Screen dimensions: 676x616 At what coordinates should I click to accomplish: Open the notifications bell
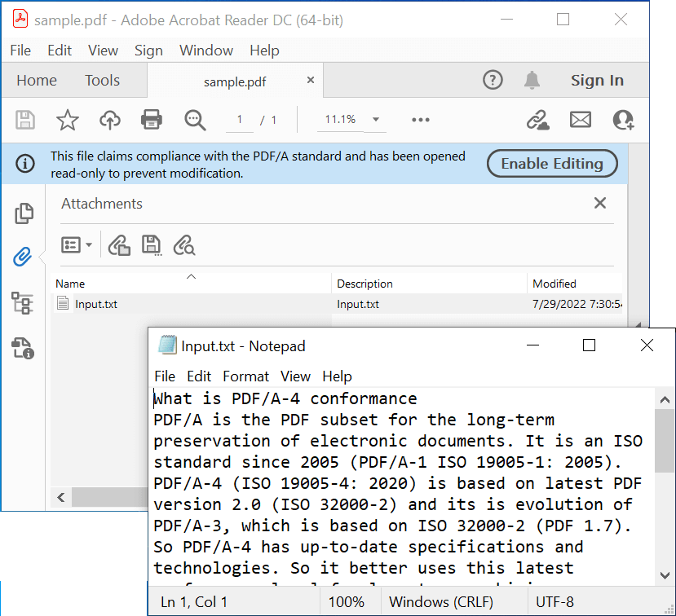[x=532, y=80]
